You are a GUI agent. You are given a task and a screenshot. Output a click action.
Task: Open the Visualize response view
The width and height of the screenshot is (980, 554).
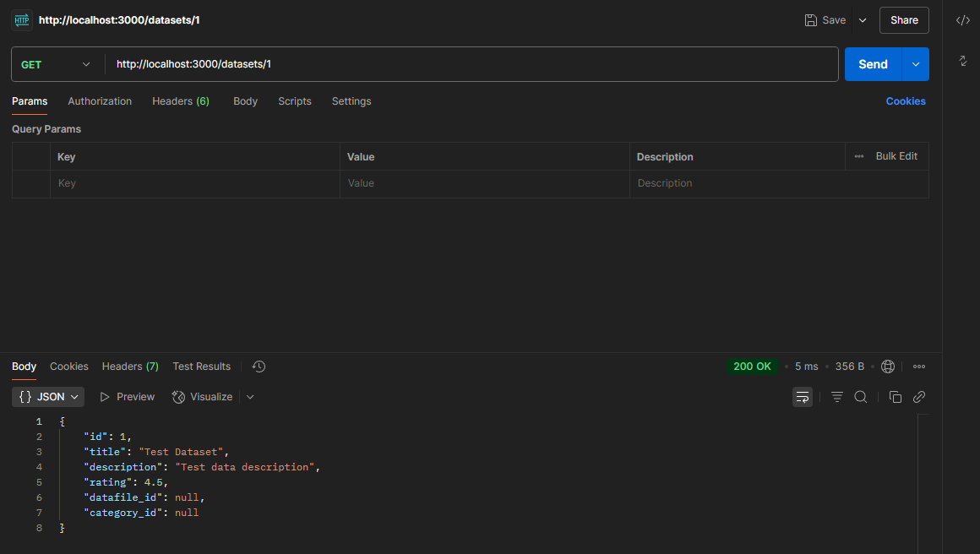click(x=202, y=397)
